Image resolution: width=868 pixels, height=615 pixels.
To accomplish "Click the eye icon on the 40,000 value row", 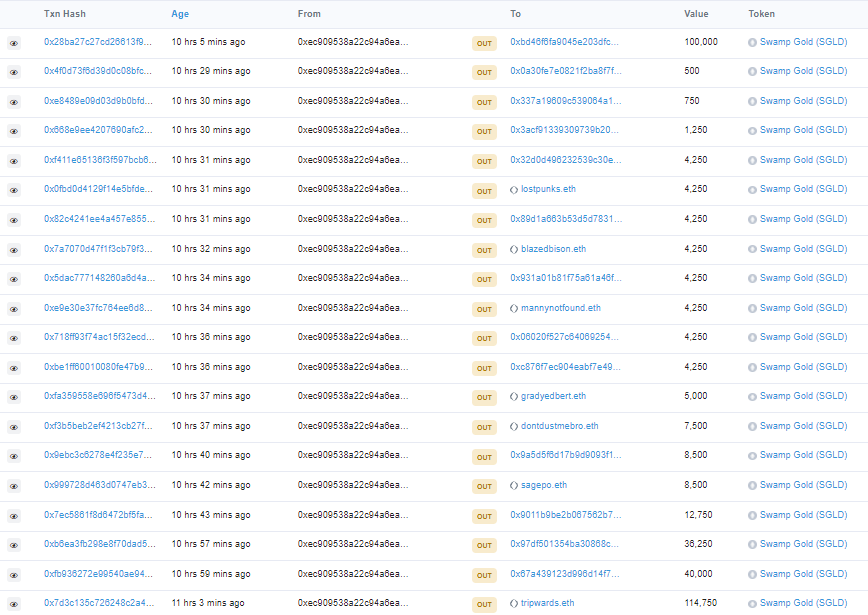I will pyautogui.click(x=12, y=574).
